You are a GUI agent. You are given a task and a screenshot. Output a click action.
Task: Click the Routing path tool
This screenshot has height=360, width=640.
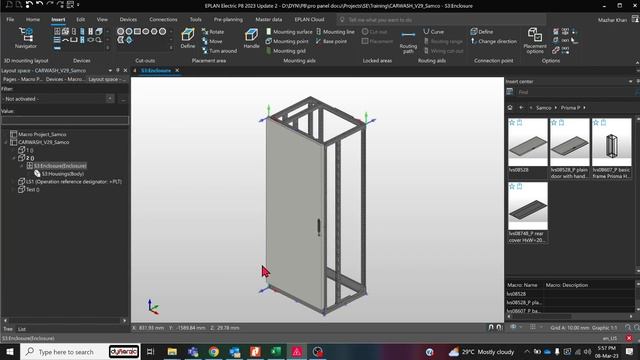coord(408,42)
